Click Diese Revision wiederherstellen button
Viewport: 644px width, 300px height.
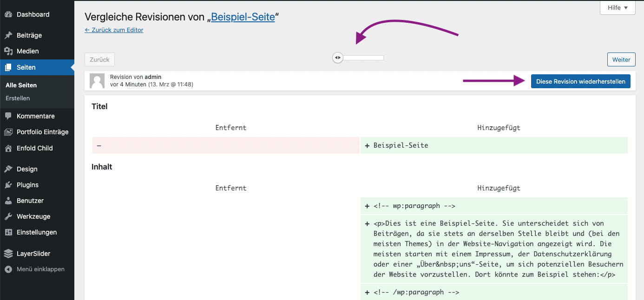pos(581,81)
